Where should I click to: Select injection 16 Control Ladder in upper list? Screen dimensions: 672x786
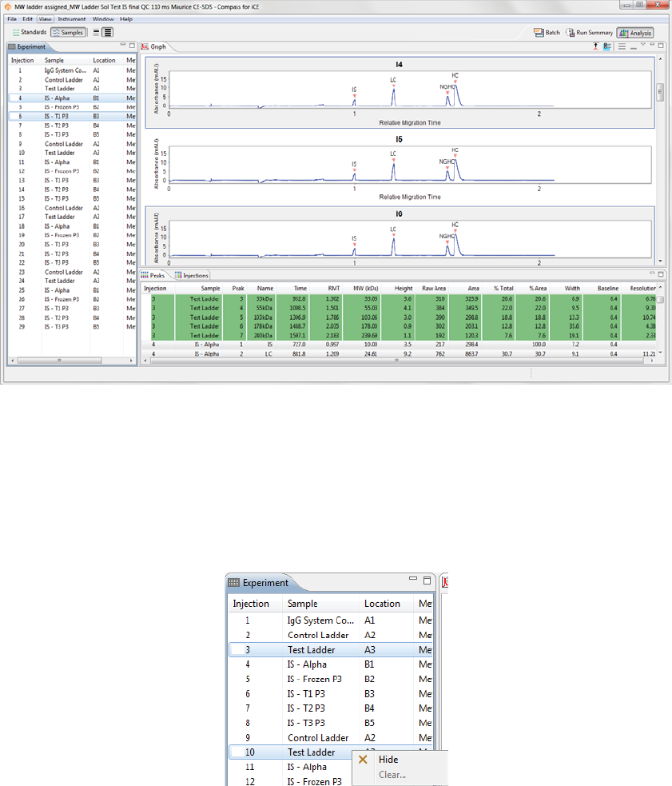72,208
